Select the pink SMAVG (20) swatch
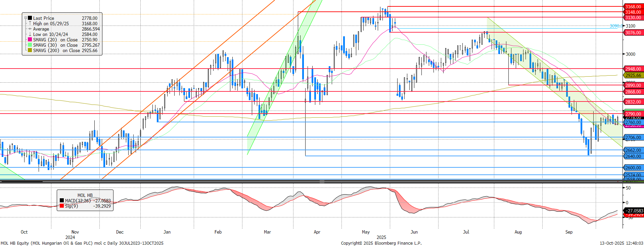Screen dimensions: 644x246 (x=30, y=40)
